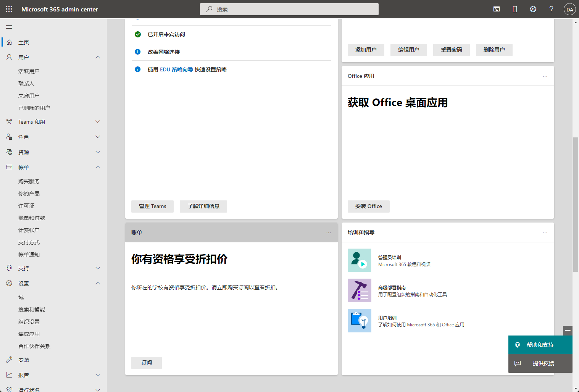Image resolution: width=579 pixels, height=392 pixels.
Task: Click the help question mark icon
Action: [551, 9]
